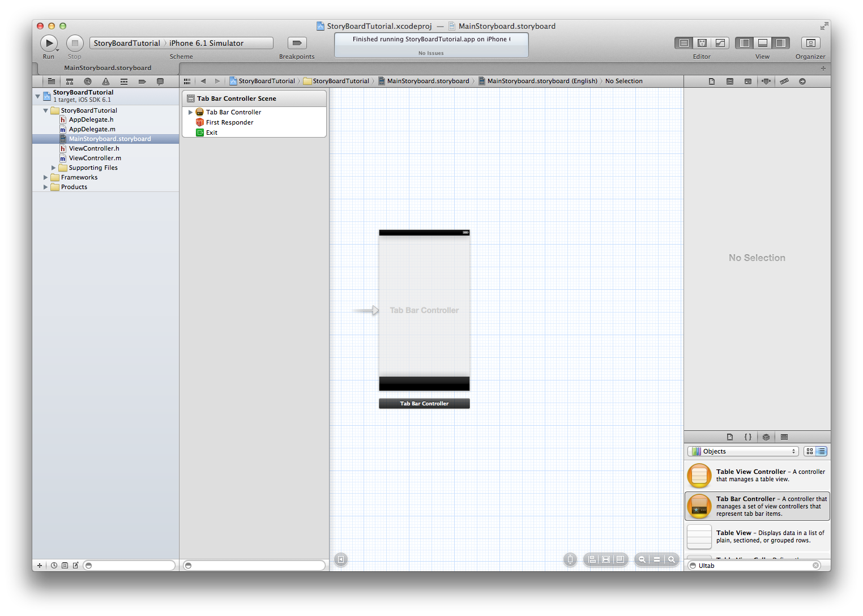863x616 pixels.
Task: Select Table View Controller library item
Action: point(757,476)
